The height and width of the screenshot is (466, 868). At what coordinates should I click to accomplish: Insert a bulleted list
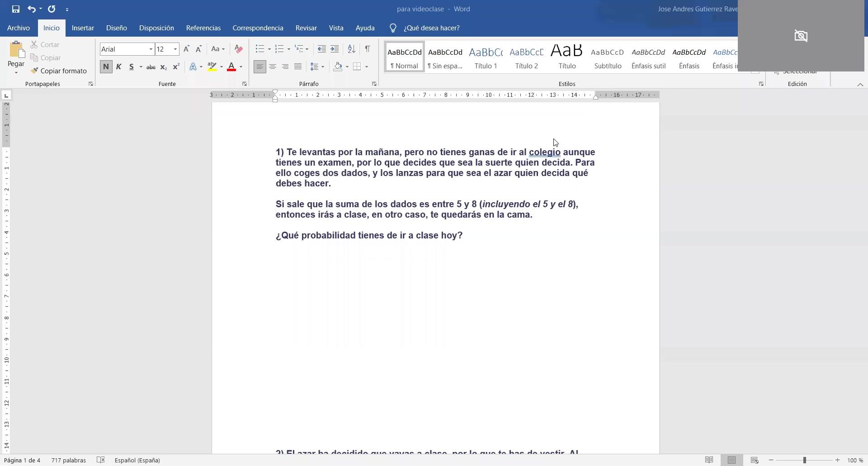pos(259,49)
